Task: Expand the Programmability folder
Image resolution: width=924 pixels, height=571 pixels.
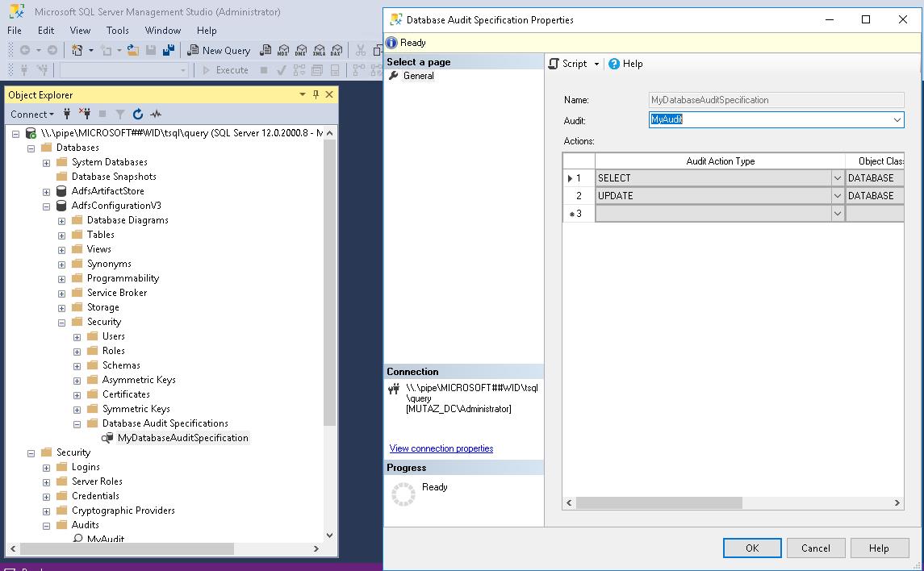Action: tap(62, 279)
